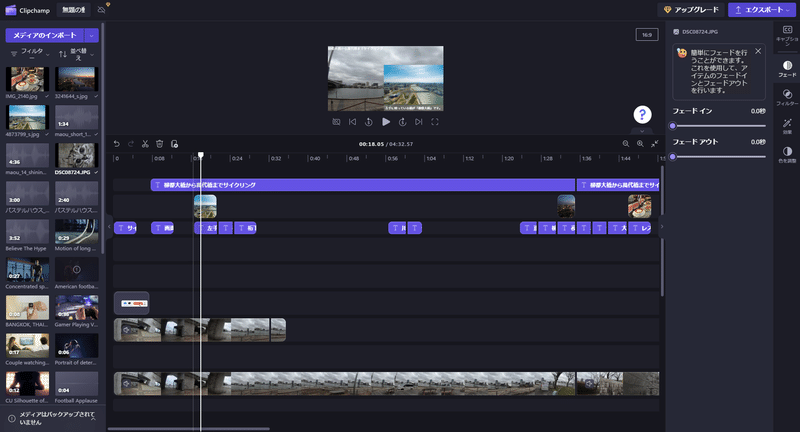
Task: Mute the bottom video track clip
Action: tap(126, 384)
